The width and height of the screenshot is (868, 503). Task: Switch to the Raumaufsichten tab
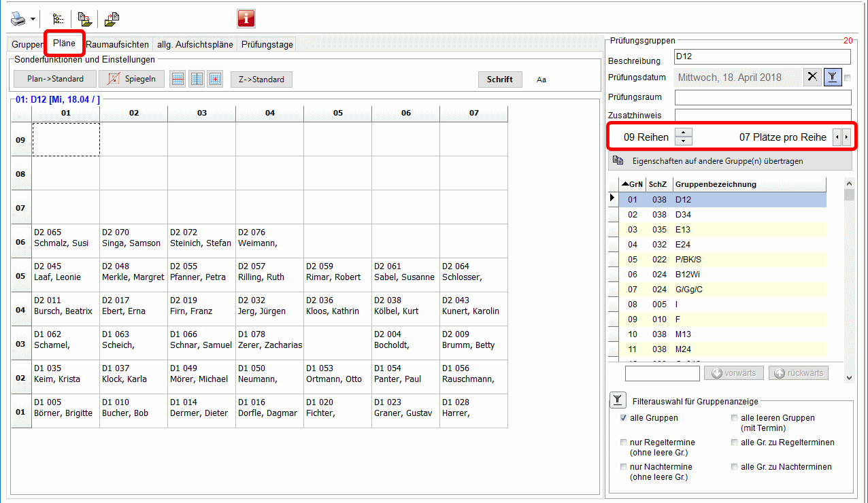[118, 45]
